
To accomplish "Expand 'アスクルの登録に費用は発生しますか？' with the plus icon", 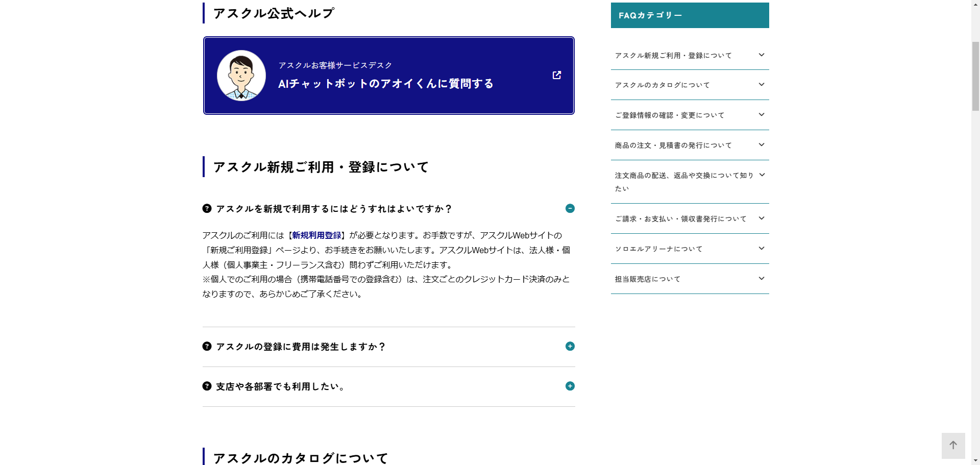I will tap(570, 346).
